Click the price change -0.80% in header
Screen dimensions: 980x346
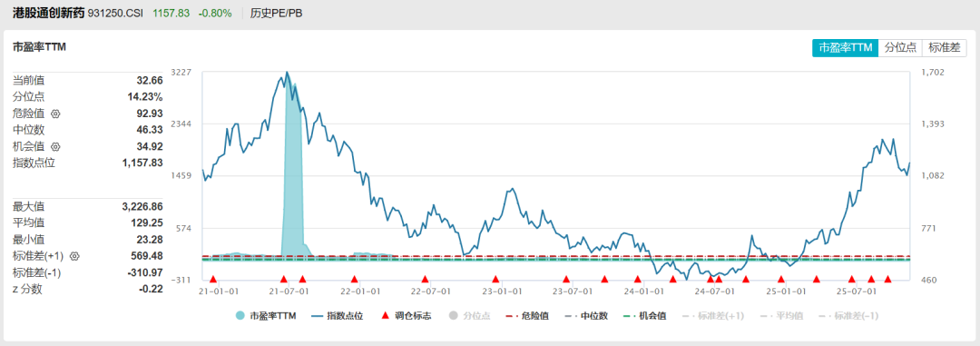[215, 13]
